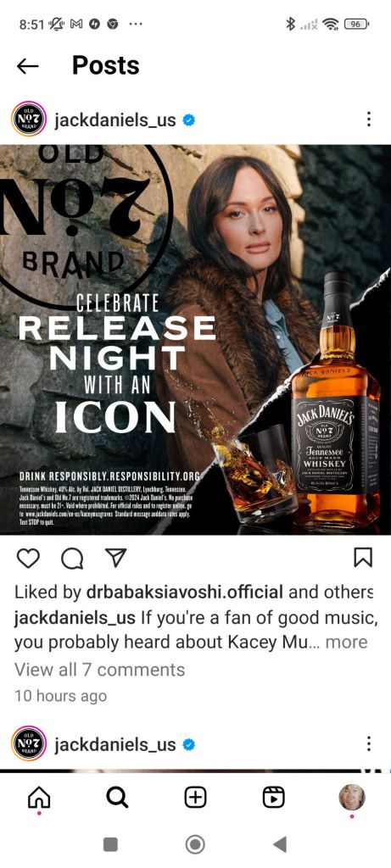The height and width of the screenshot is (868, 391).
Task: Open drbabaksiavoshi.official profile from likes
Action: (185, 593)
